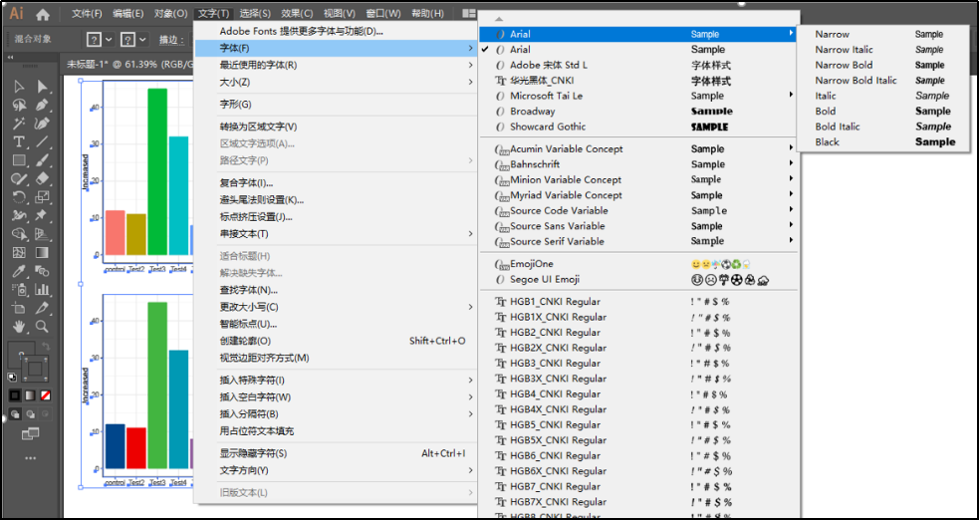Select the Pen tool
The width and height of the screenshot is (980, 520).
(42, 105)
